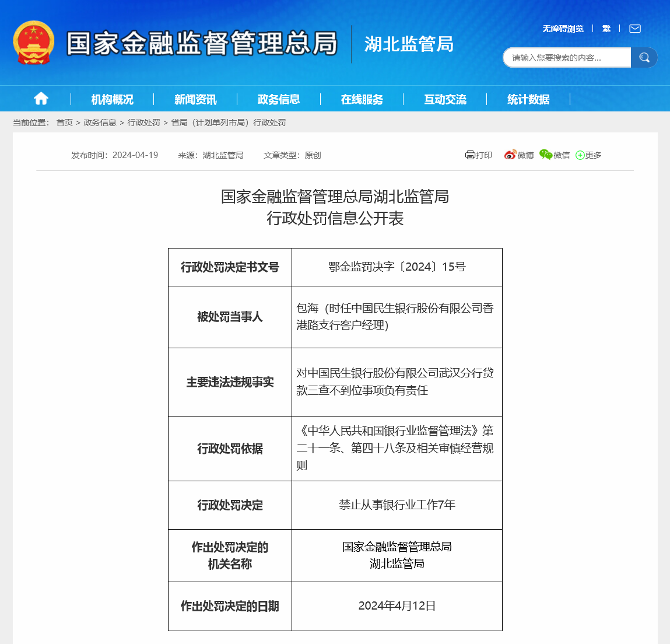Viewport: 670px width, 644px height.
Task: Click the national emblem logo
Action: point(34,43)
